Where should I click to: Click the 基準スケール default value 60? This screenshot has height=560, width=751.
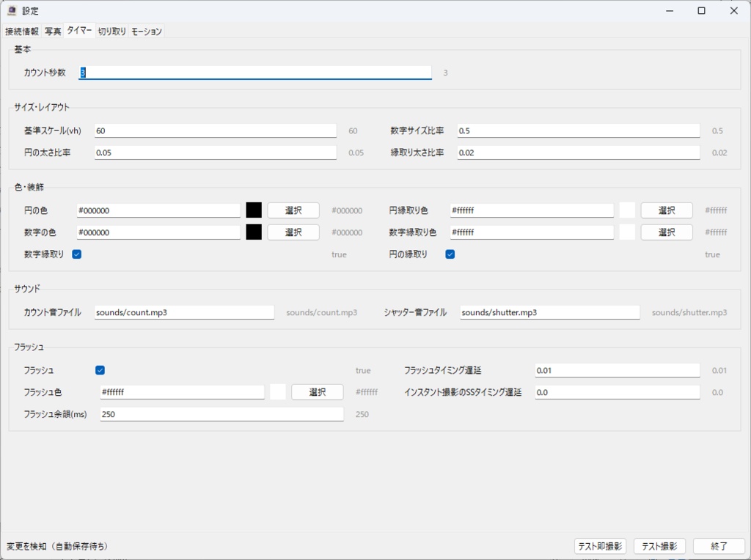(x=353, y=130)
